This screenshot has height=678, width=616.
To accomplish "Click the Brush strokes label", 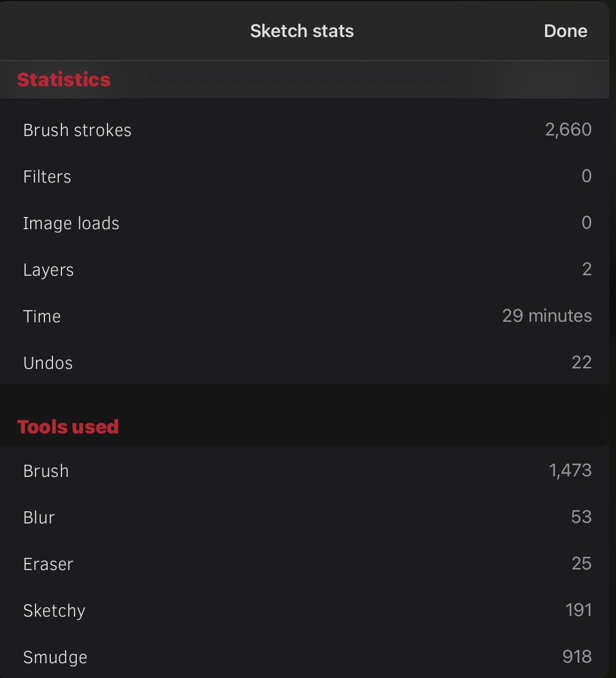I will pyautogui.click(x=77, y=130).
